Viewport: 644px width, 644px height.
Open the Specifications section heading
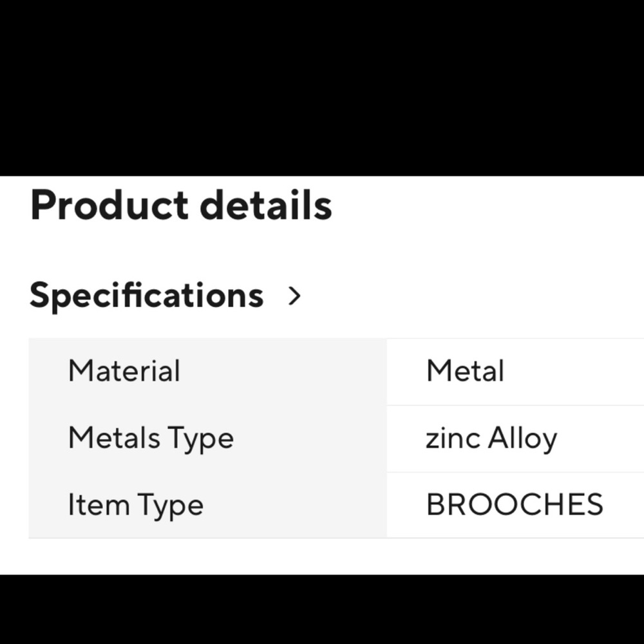tap(146, 296)
